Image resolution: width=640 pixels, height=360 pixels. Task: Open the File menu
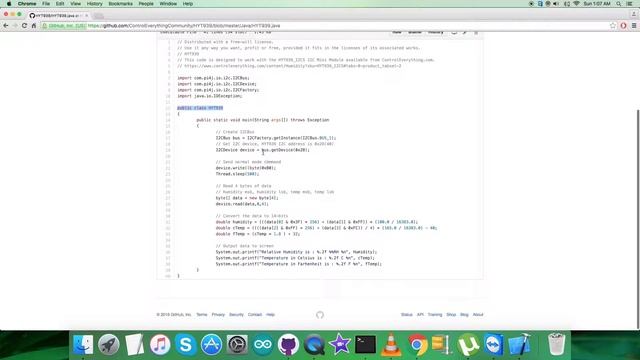46,4
